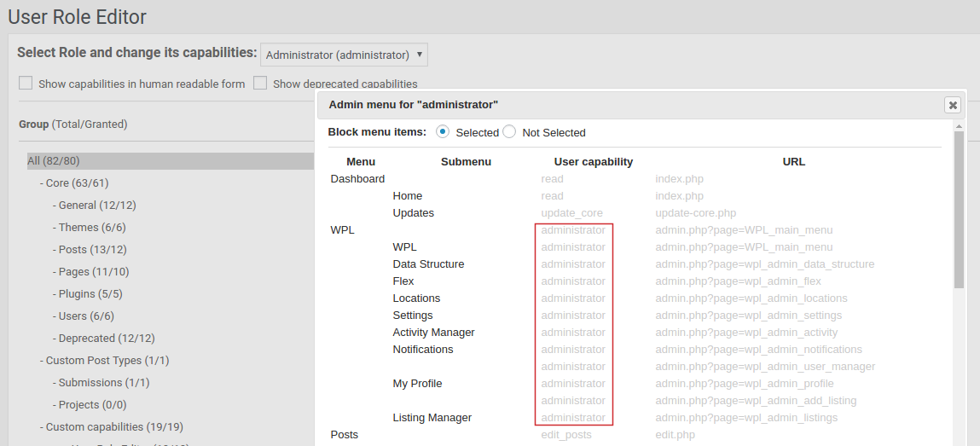This screenshot has height=446, width=980.
Task: Click the wpl_admin_profile URL
Action: coord(745,383)
